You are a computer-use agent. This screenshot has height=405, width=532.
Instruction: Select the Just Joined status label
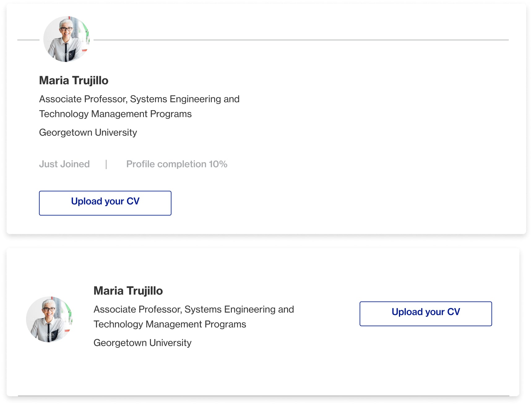click(64, 164)
